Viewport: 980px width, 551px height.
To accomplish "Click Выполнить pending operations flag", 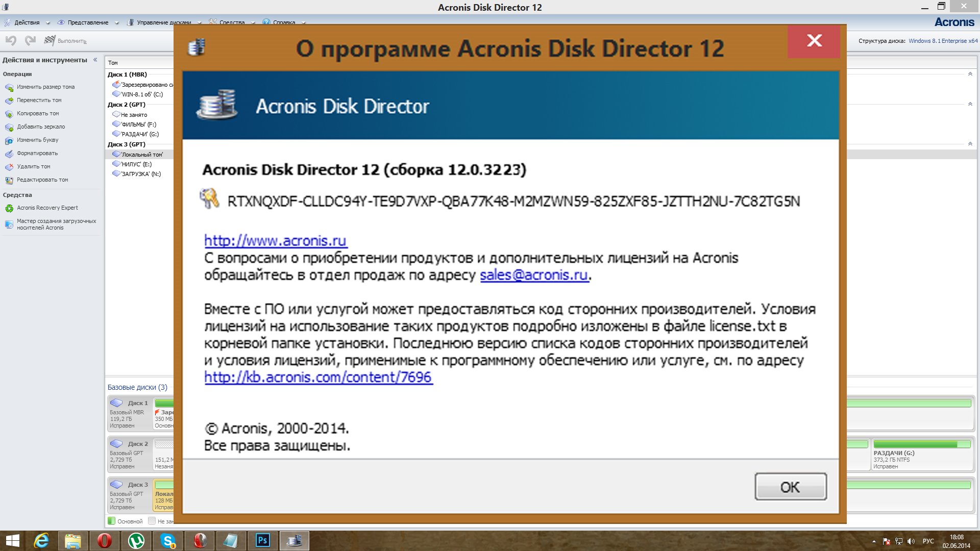I will (x=65, y=41).
